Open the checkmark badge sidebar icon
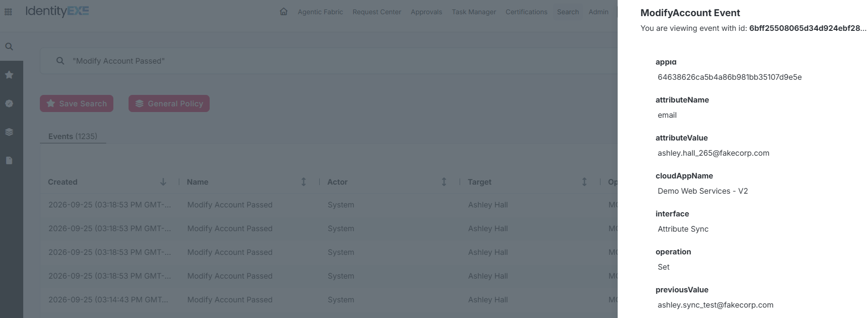Screen dimensions: 868x318 coord(9,103)
